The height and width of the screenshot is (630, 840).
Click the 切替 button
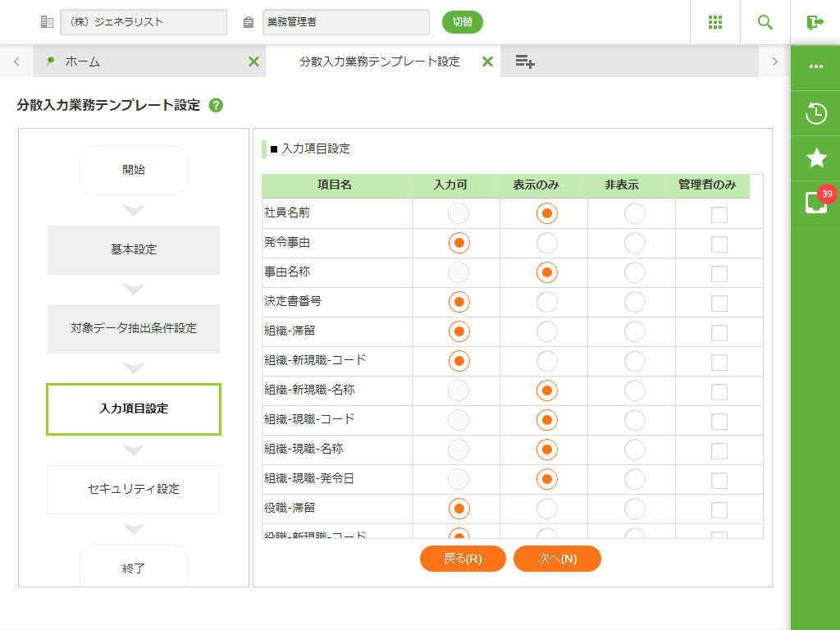coord(463,22)
